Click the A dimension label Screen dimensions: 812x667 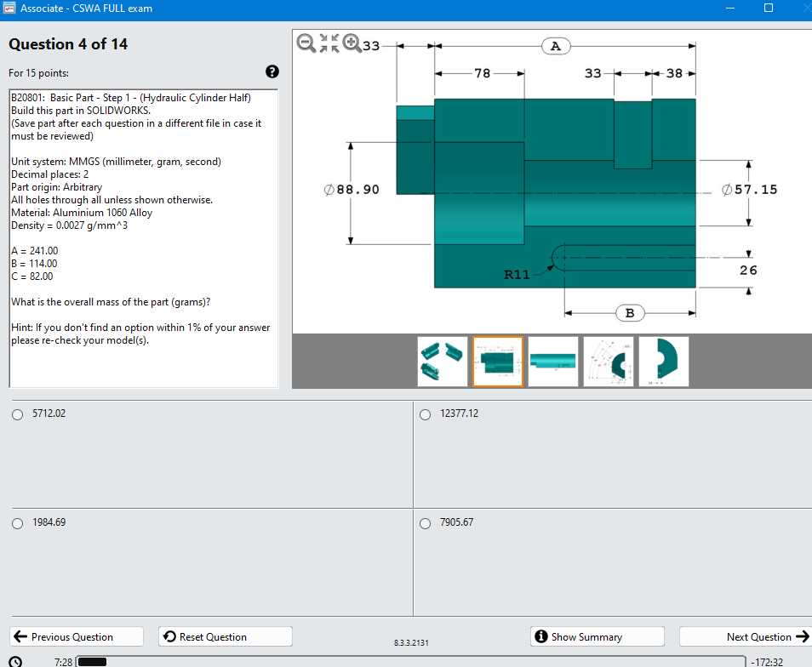[556, 46]
